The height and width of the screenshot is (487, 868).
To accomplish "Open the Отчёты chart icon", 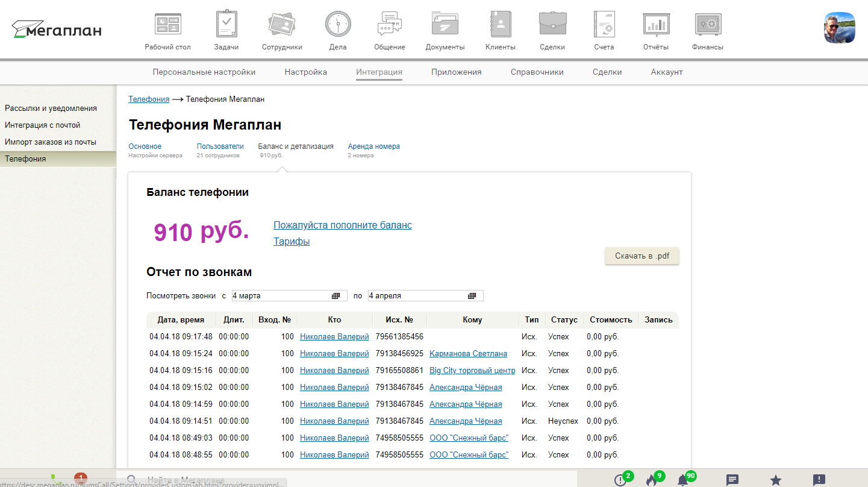I will (x=656, y=25).
